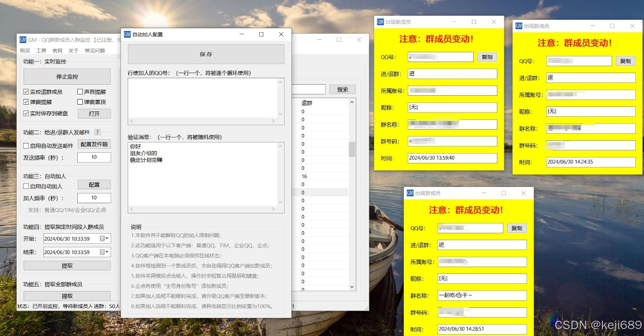Click the down arrow of the 退群 list scrollbar
The height and width of the screenshot is (336, 644).
[352, 287]
